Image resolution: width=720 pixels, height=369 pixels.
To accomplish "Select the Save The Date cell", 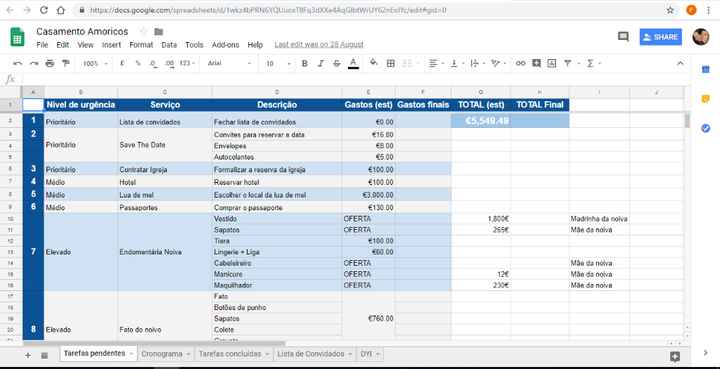I will pyautogui.click(x=164, y=145).
